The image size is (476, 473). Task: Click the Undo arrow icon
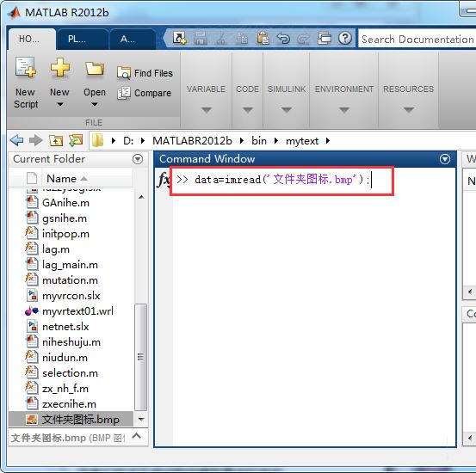tap(283, 39)
